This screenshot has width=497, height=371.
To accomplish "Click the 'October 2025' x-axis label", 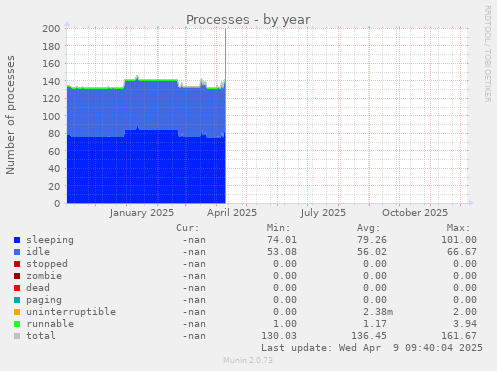I will 415,213.
